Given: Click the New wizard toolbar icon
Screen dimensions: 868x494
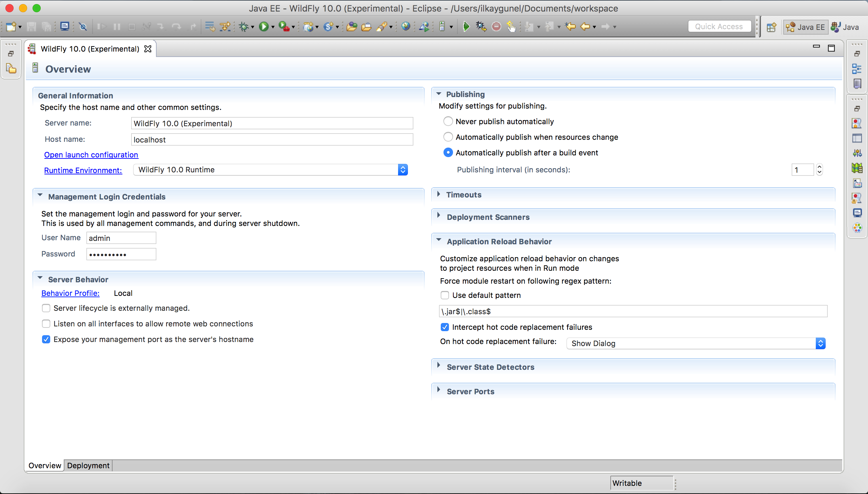Looking at the screenshot, I should click(11, 26).
